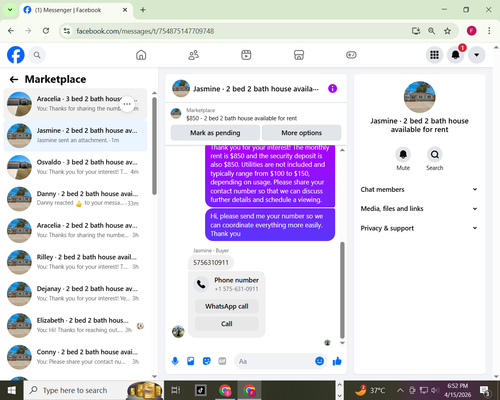Screen dimensions: 500x400
Task: Open a new browser tab
Action: click(143, 10)
